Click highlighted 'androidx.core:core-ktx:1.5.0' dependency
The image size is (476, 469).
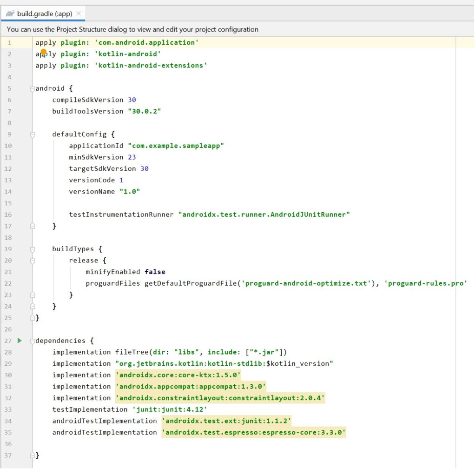(x=178, y=375)
